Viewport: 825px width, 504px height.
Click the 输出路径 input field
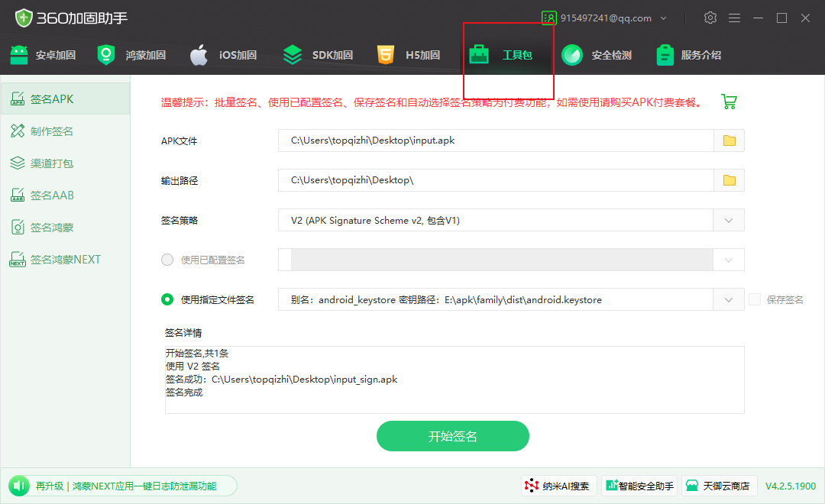(x=496, y=180)
